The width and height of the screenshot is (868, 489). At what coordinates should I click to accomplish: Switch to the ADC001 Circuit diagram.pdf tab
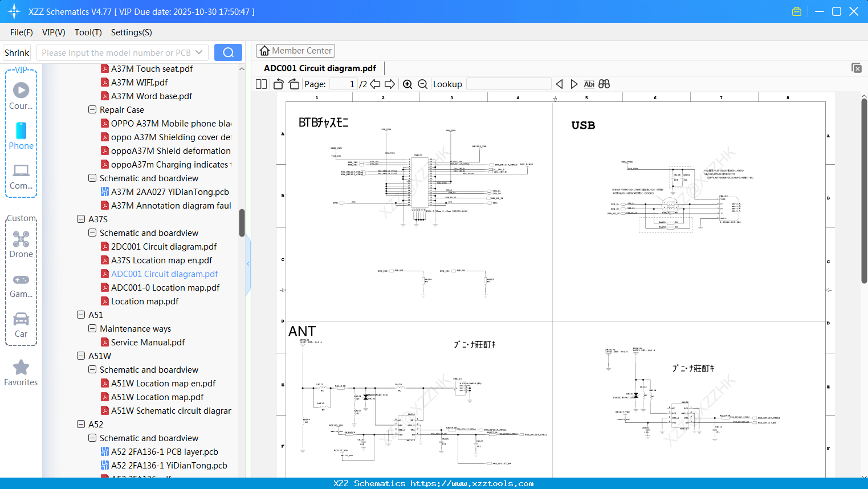pyautogui.click(x=320, y=68)
